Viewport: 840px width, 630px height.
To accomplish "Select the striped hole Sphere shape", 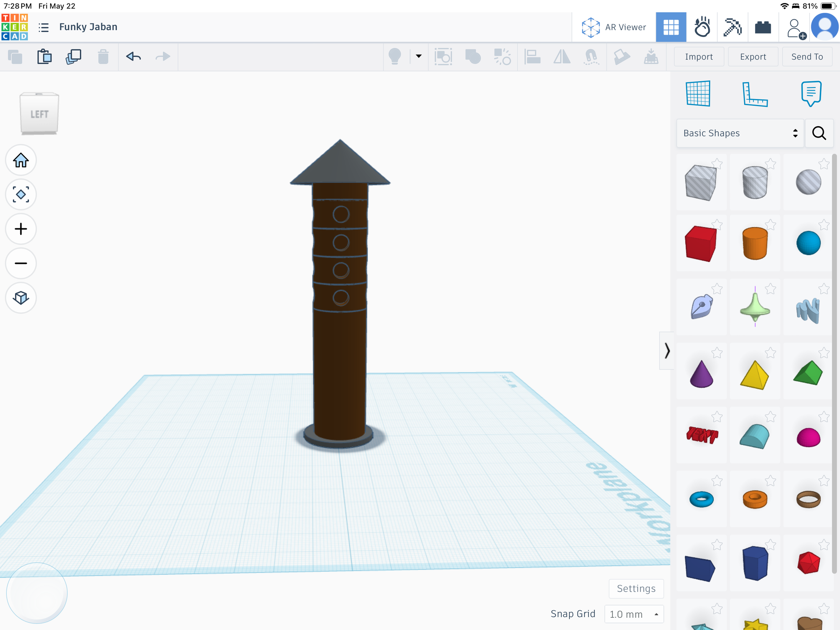I will (x=808, y=182).
